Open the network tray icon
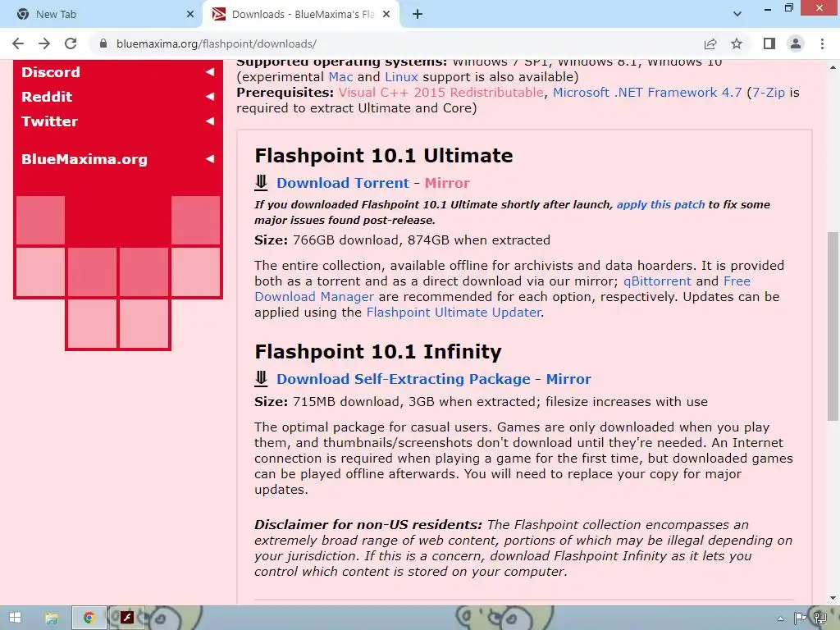The height and width of the screenshot is (630, 840). [819, 619]
